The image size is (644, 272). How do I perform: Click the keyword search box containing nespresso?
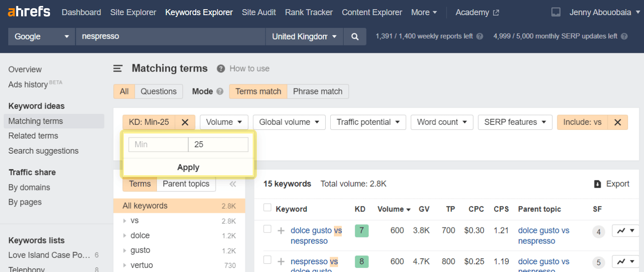(170, 37)
